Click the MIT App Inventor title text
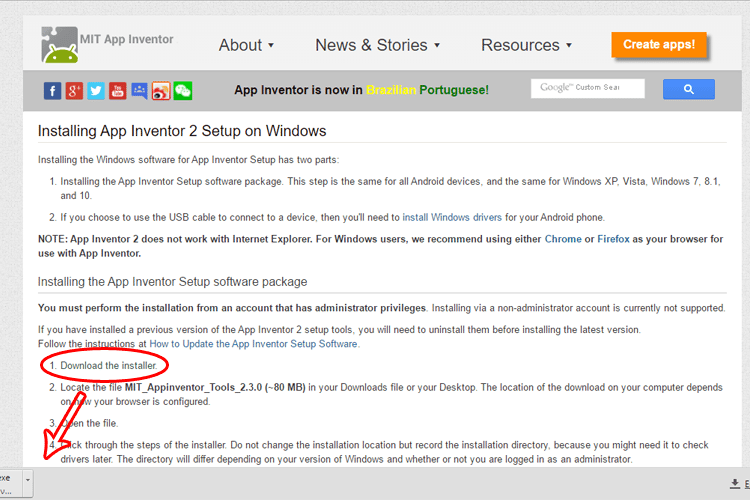 [x=127, y=39]
